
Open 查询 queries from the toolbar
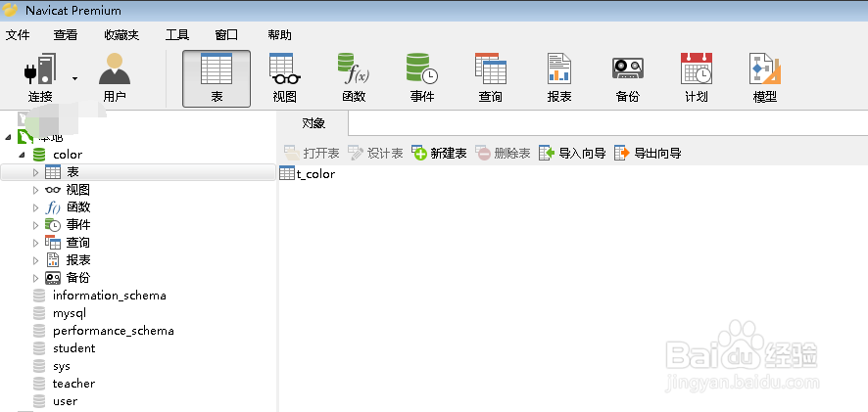coord(491,78)
